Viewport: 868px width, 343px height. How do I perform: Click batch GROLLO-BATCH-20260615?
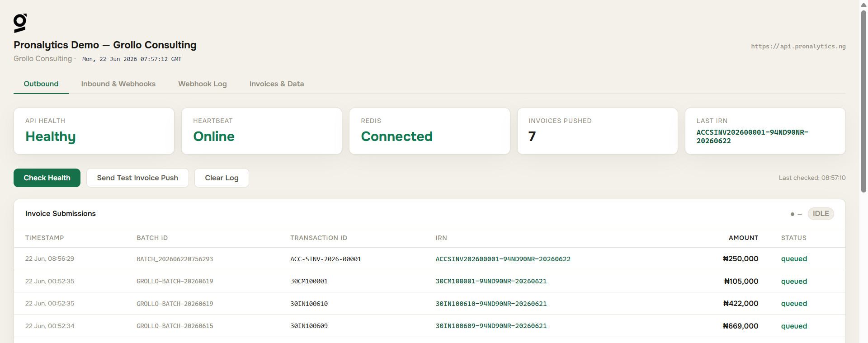click(x=175, y=326)
